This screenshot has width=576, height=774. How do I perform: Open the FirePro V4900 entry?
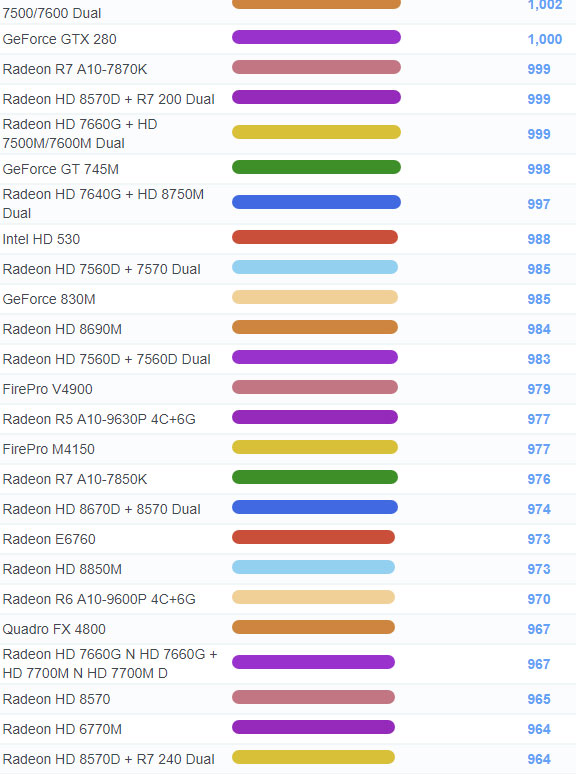47,389
